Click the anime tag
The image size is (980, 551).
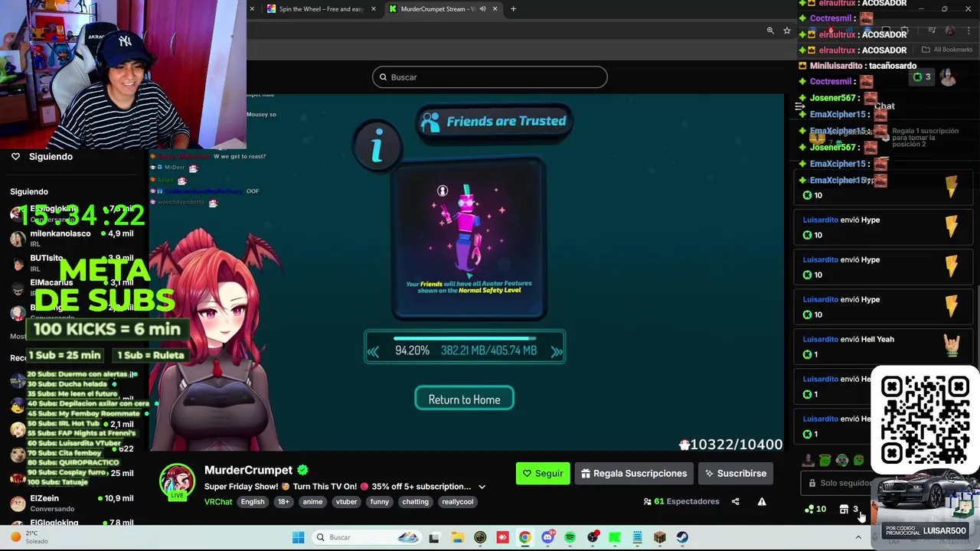(x=312, y=502)
